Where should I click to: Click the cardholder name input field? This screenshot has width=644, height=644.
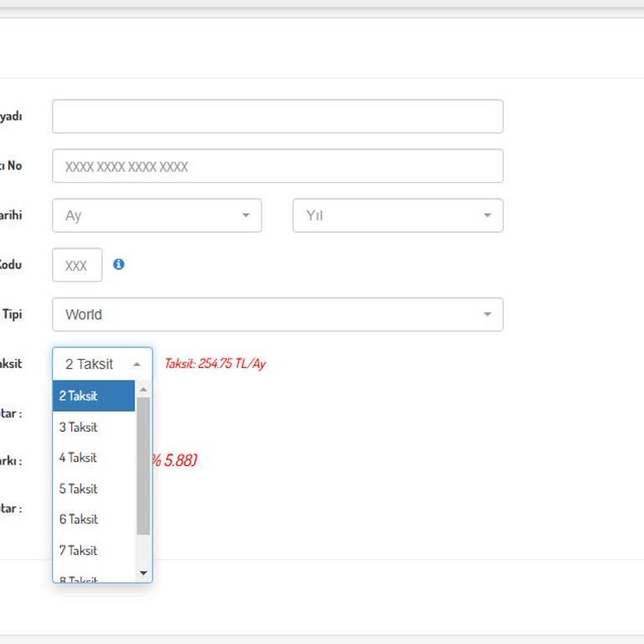point(277,117)
